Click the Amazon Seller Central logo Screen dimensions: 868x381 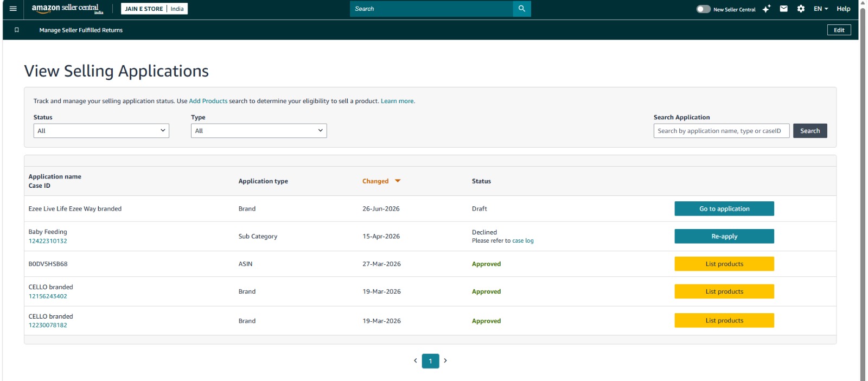tap(67, 9)
